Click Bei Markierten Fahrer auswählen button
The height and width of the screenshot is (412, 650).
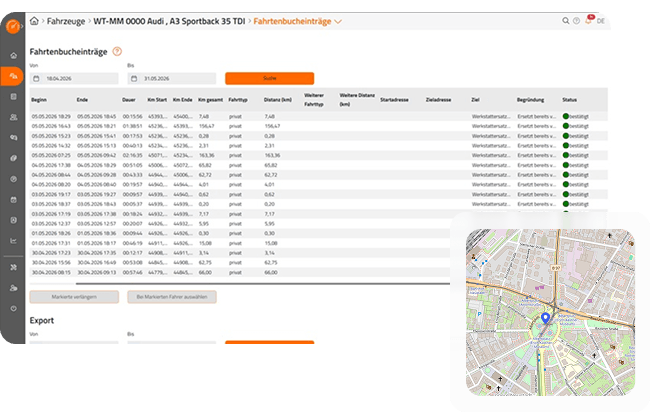pyautogui.click(x=172, y=297)
